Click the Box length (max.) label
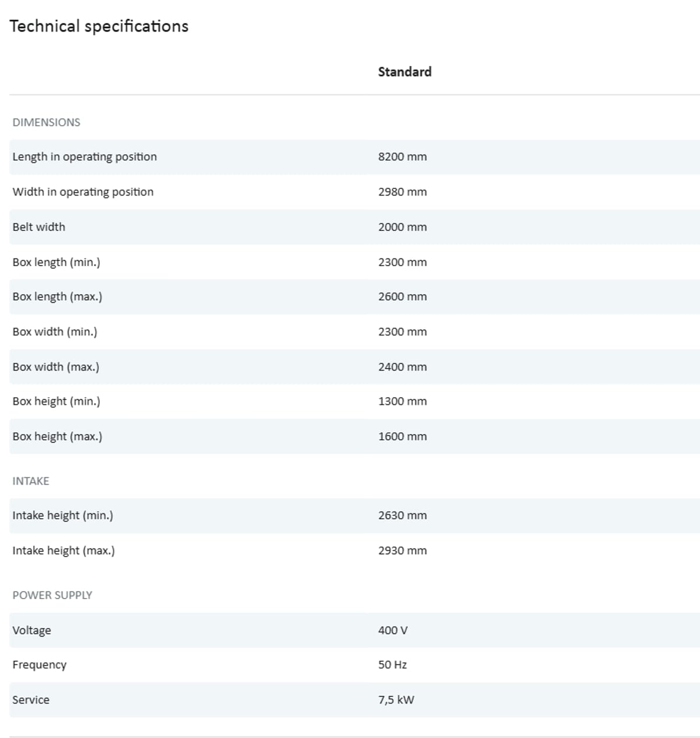This screenshot has width=700, height=738. [x=57, y=296]
